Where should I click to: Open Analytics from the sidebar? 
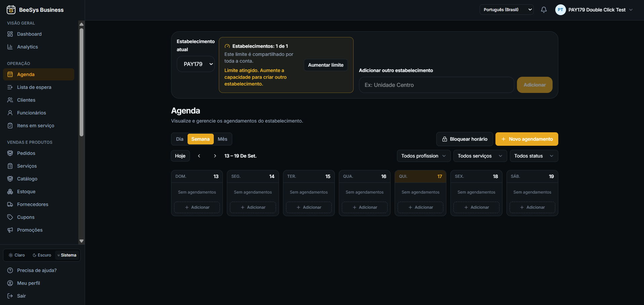pos(39,47)
